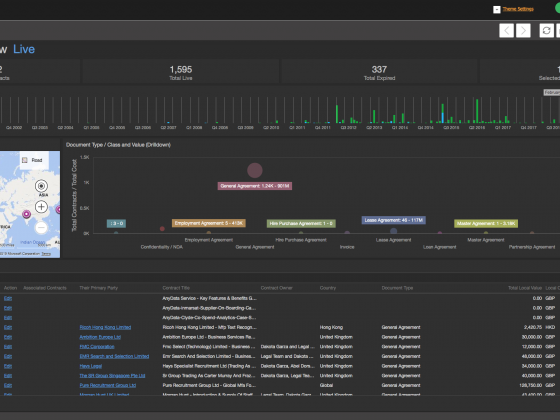The image size is (560, 420).
Task: Sort by Document Type column header
Action: (x=397, y=288)
